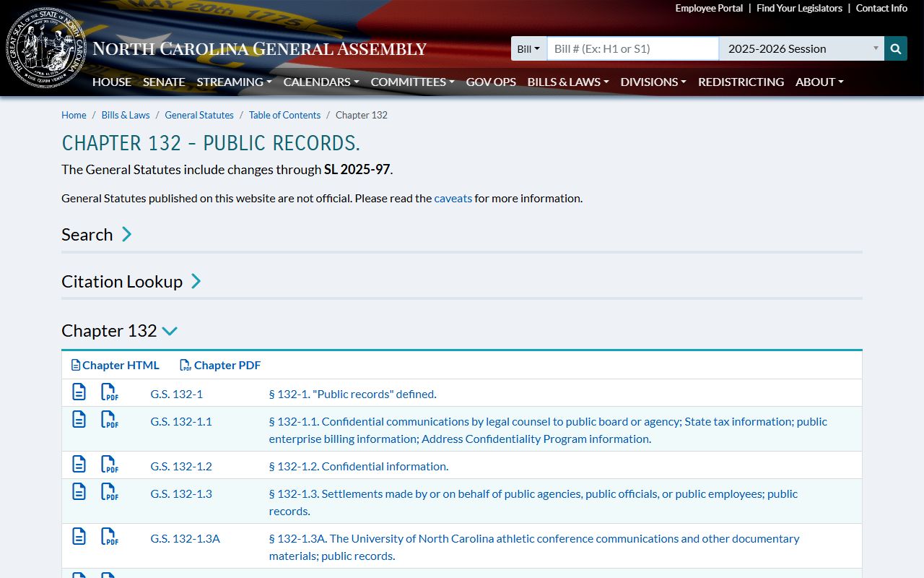Screen dimensions: 924x578
Task: Click the Bills & Laws breadcrumb
Action: (x=126, y=115)
